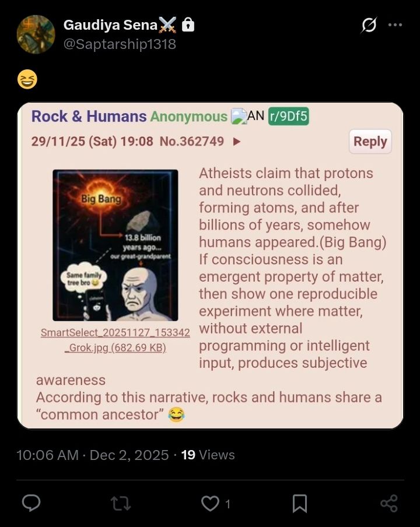Click the No.362749 post number

pyautogui.click(x=192, y=141)
